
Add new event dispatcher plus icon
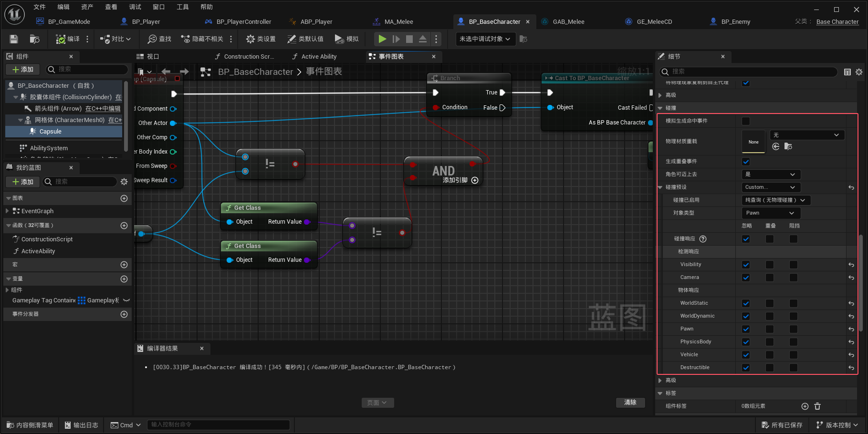point(124,314)
